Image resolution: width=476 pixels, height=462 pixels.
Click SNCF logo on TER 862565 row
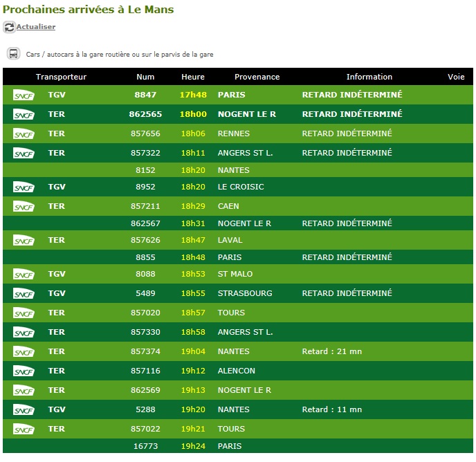[24, 115]
